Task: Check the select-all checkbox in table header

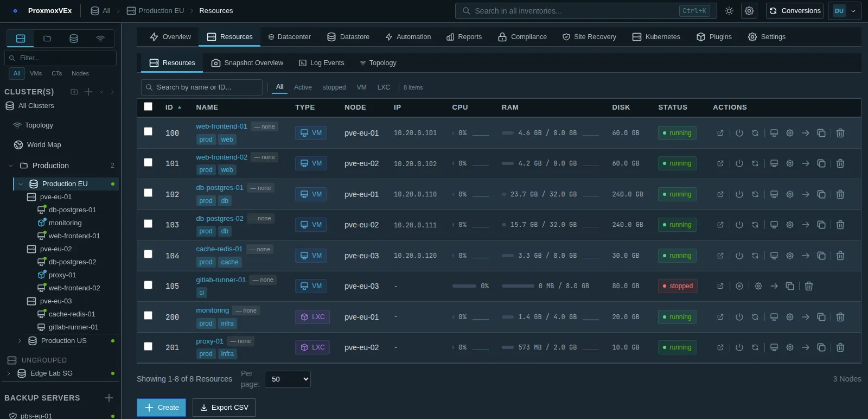Action: click(148, 106)
